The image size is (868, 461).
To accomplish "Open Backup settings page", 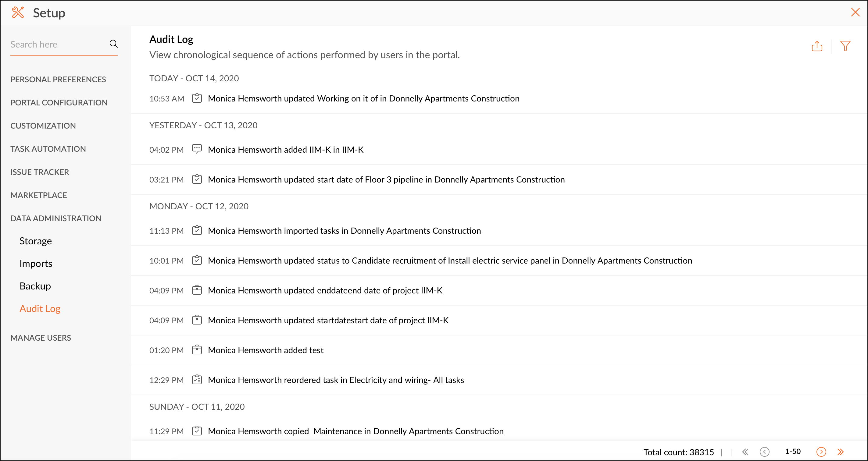I will (x=35, y=286).
